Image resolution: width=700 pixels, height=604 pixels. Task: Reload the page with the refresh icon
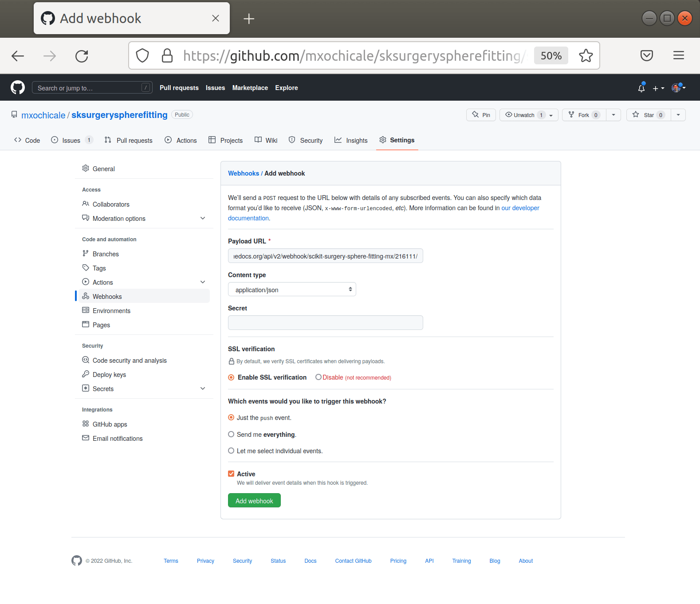tap(82, 56)
